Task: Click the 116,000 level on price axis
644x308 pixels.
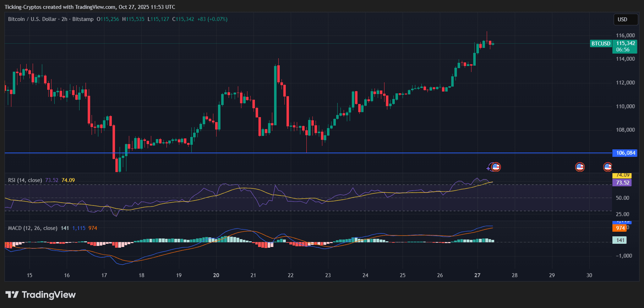Action: click(625, 35)
